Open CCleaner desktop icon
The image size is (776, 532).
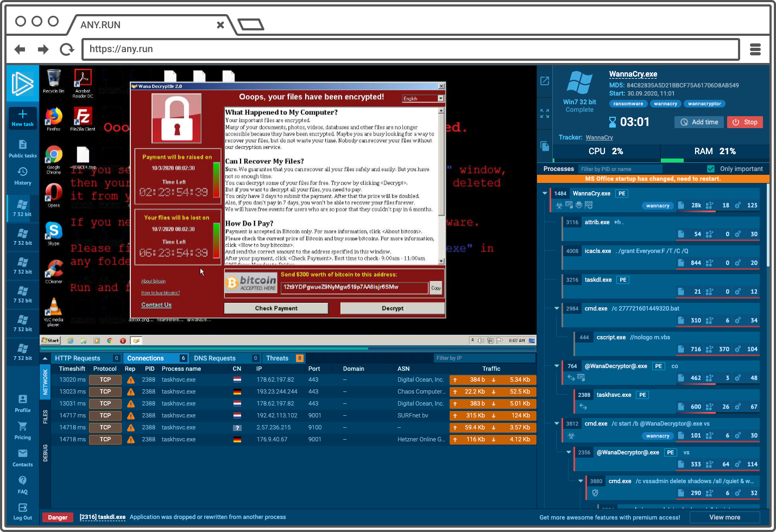(54, 271)
